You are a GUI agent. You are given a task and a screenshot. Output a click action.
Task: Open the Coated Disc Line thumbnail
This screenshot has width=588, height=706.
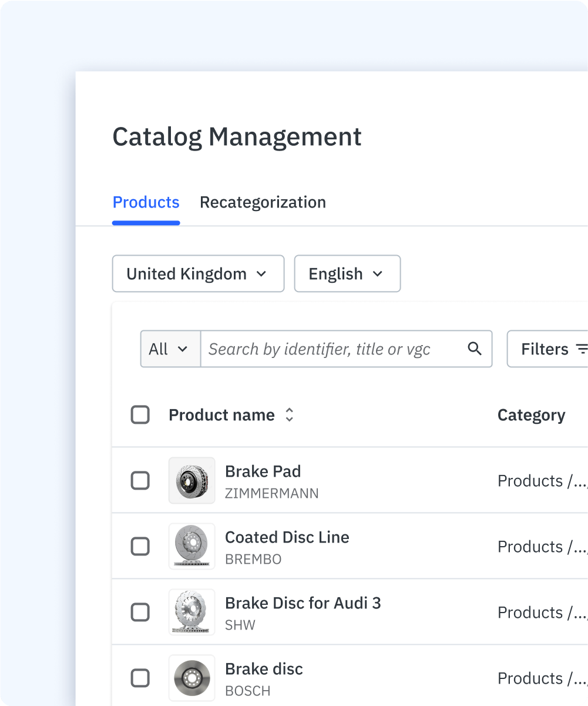coord(191,547)
